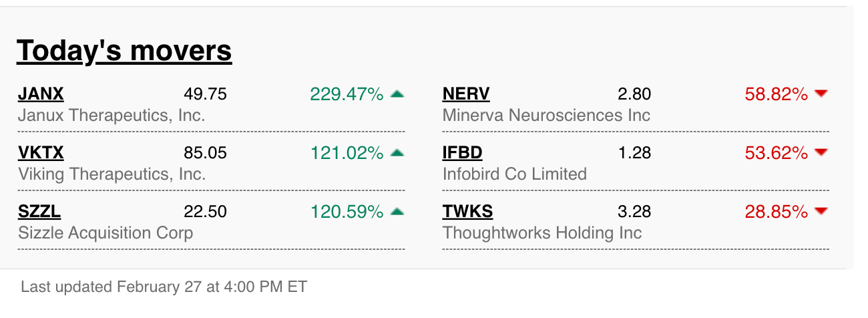
Task: Open the SZZL ticker link
Action: pos(39,212)
